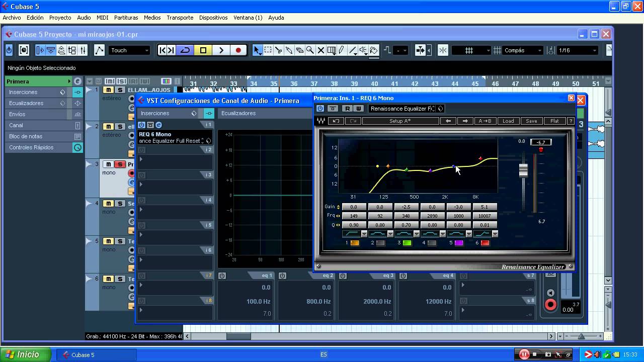644x362 pixels.
Task: Toggle band 3 green on/off button
Action: coord(407,243)
